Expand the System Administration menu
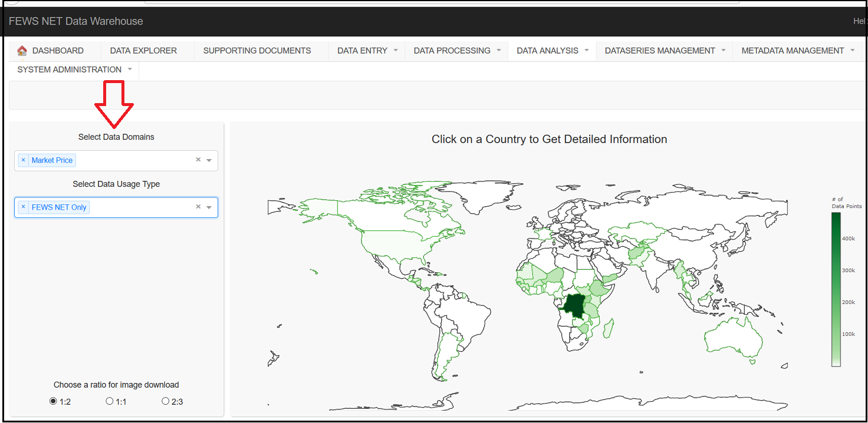 (74, 70)
